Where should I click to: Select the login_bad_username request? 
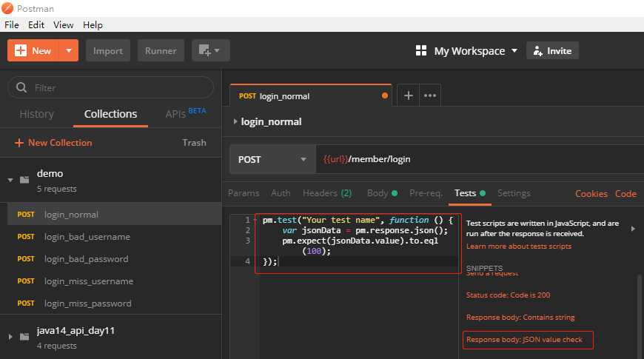click(114, 237)
